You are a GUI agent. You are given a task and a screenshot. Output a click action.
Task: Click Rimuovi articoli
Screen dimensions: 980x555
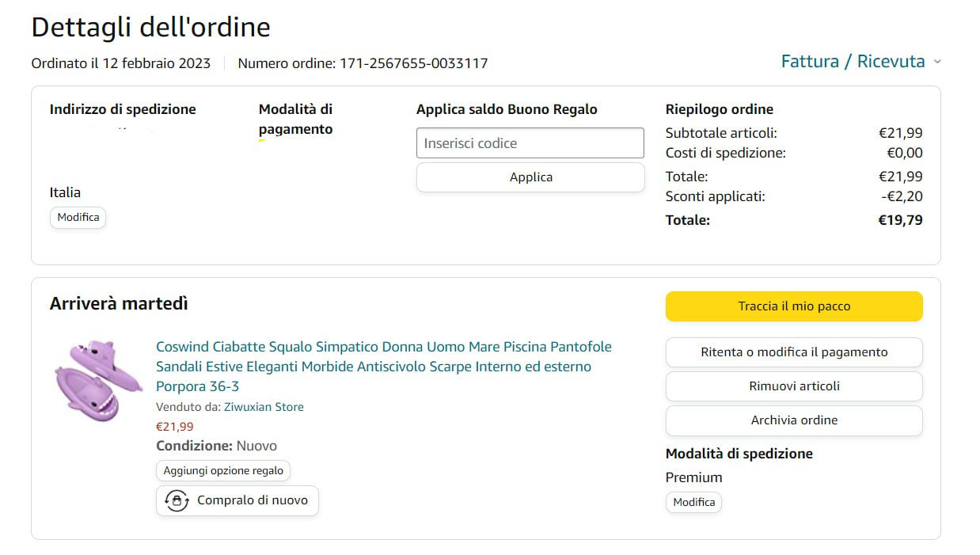pyautogui.click(x=794, y=386)
